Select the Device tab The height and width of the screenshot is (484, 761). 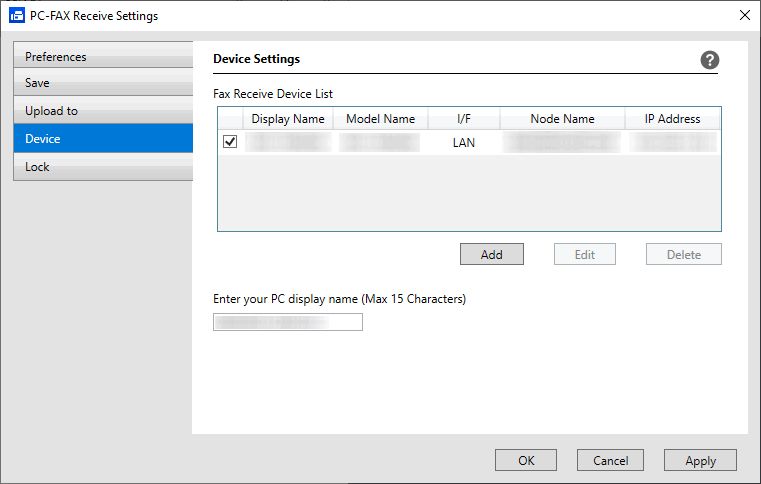click(x=103, y=139)
